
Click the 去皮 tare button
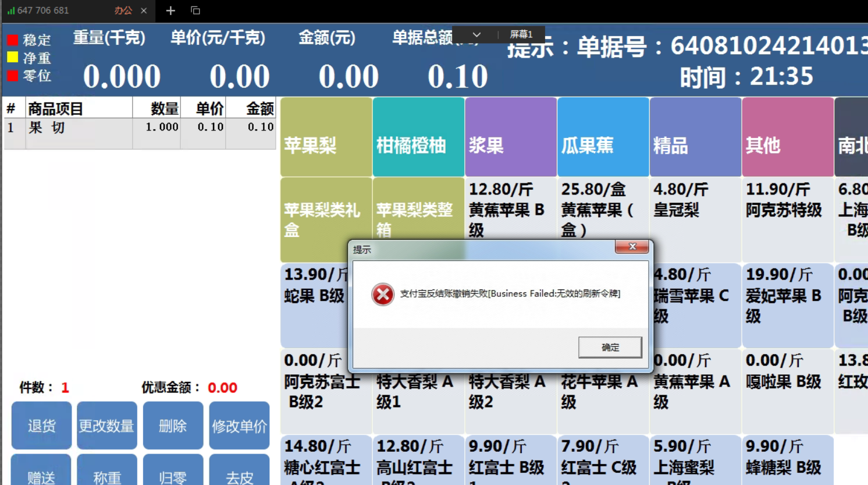tap(239, 470)
